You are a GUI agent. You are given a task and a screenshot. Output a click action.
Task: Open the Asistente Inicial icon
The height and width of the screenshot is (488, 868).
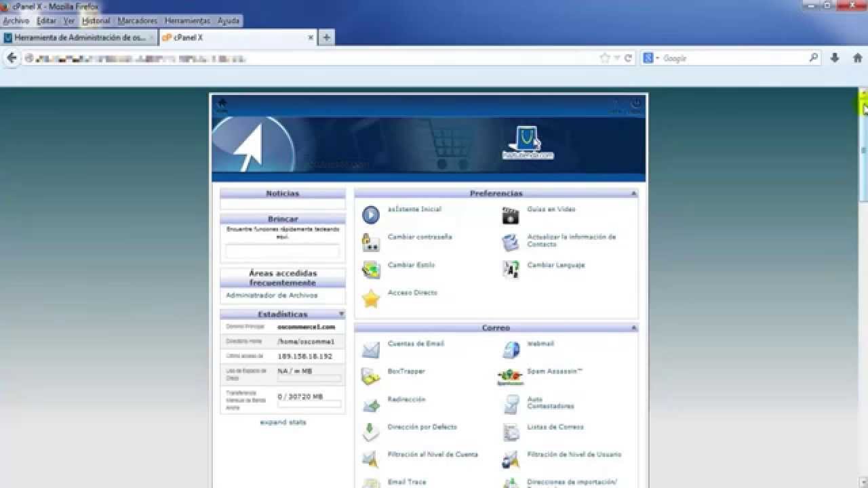(x=371, y=215)
